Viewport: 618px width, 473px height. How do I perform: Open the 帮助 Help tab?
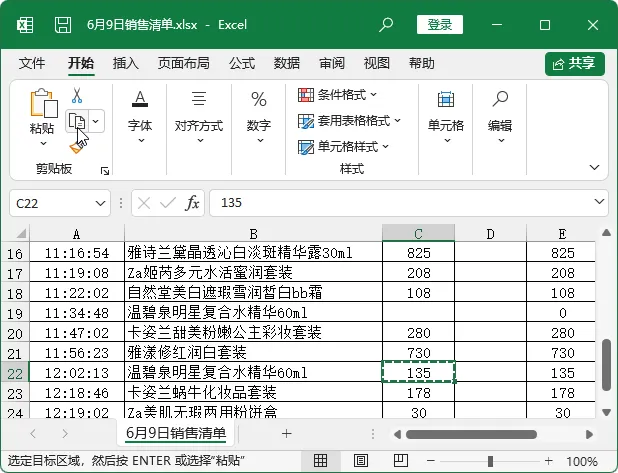pyautogui.click(x=421, y=63)
